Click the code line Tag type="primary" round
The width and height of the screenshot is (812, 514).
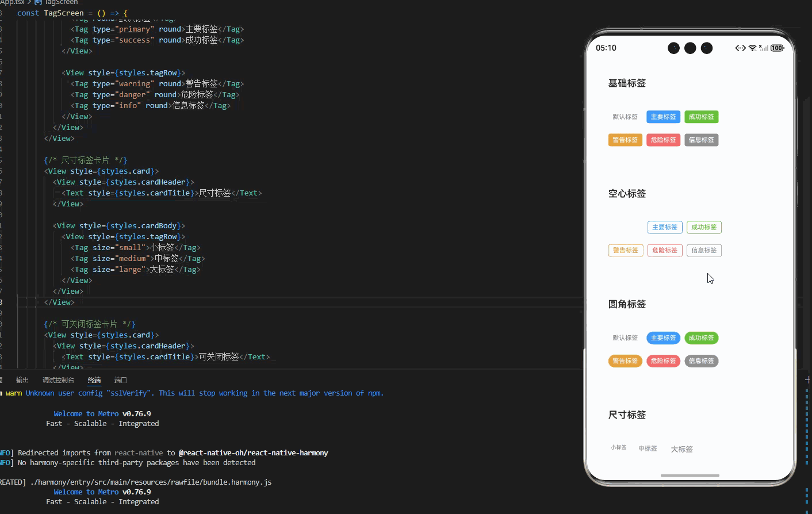point(158,29)
